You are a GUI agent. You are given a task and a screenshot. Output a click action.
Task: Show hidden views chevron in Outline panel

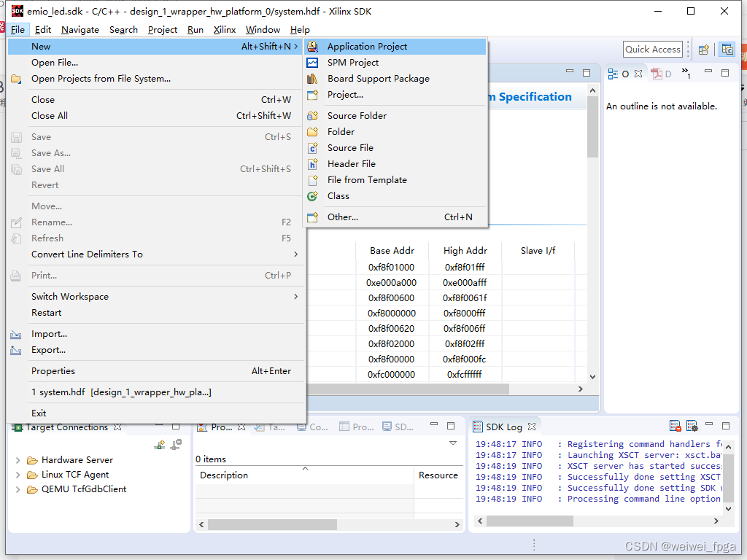tap(686, 73)
